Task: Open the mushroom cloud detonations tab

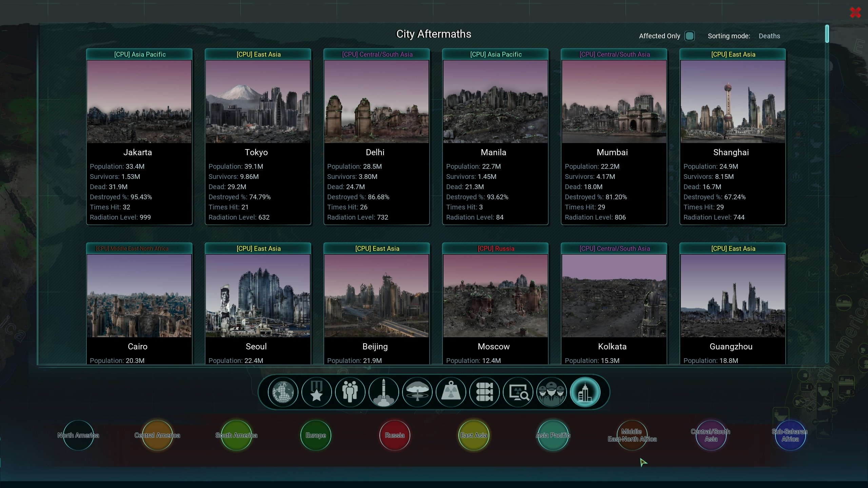Action: pyautogui.click(x=417, y=392)
